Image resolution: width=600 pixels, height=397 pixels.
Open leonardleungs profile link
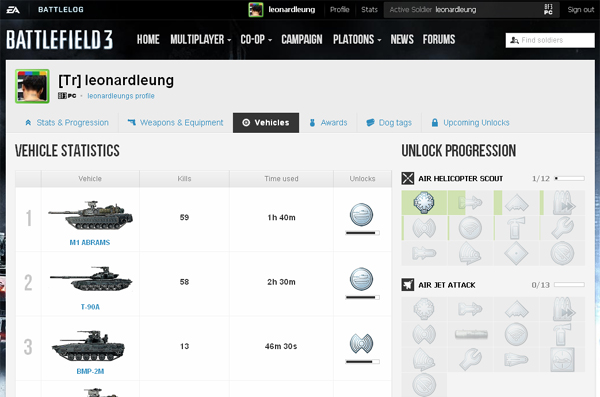point(121,96)
